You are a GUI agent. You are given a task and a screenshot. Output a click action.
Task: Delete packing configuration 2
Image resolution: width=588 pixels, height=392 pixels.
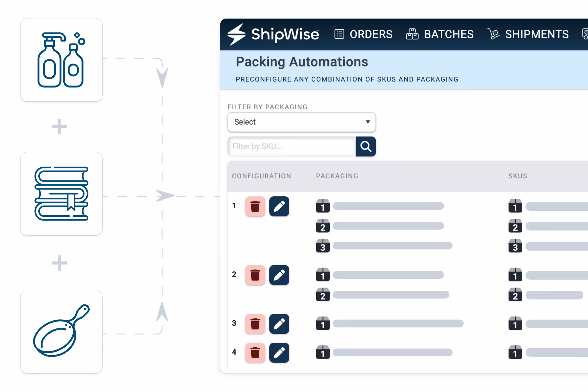[255, 275]
